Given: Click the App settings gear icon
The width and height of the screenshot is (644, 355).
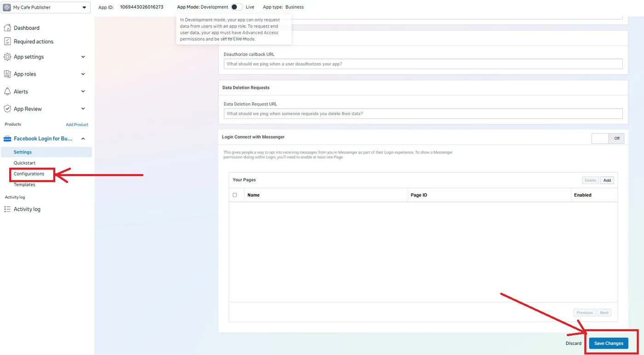Looking at the screenshot, I should point(7,57).
